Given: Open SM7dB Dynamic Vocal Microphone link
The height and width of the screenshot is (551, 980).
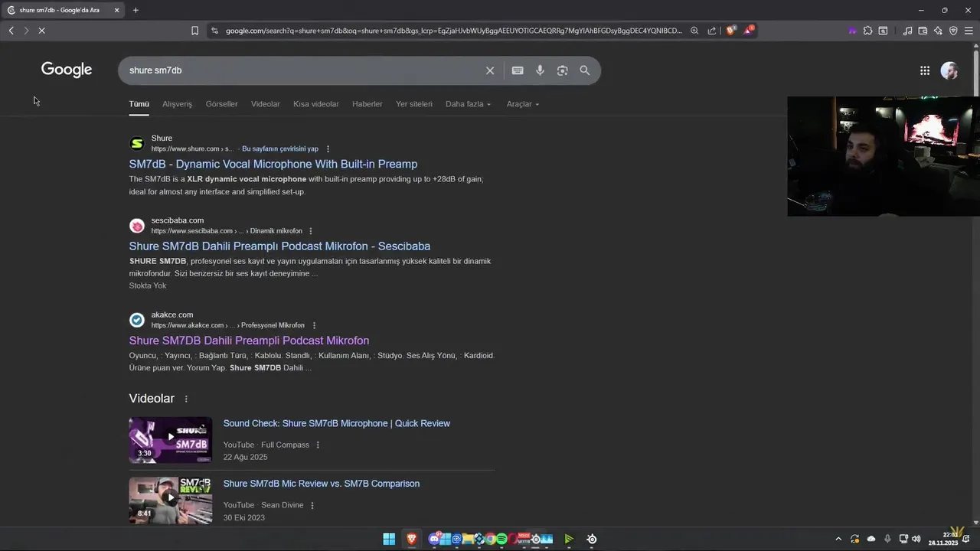Looking at the screenshot, I should coord(273,164).
